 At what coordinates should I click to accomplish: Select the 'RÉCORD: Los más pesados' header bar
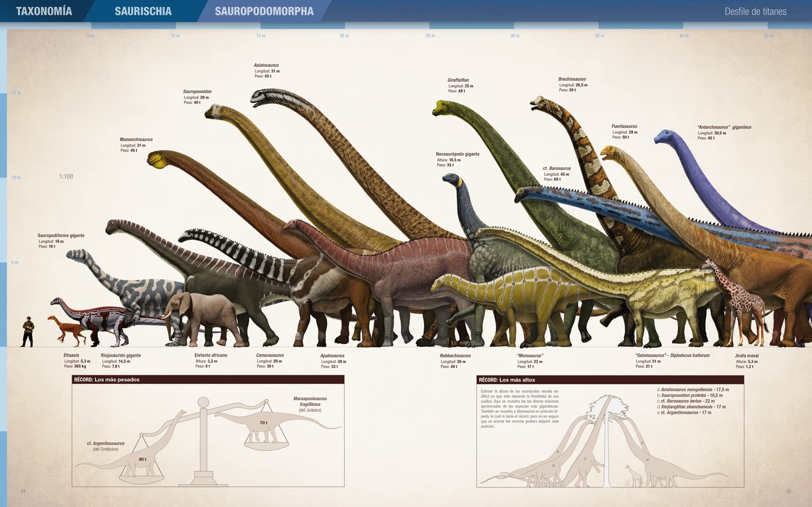pos(208,380)
